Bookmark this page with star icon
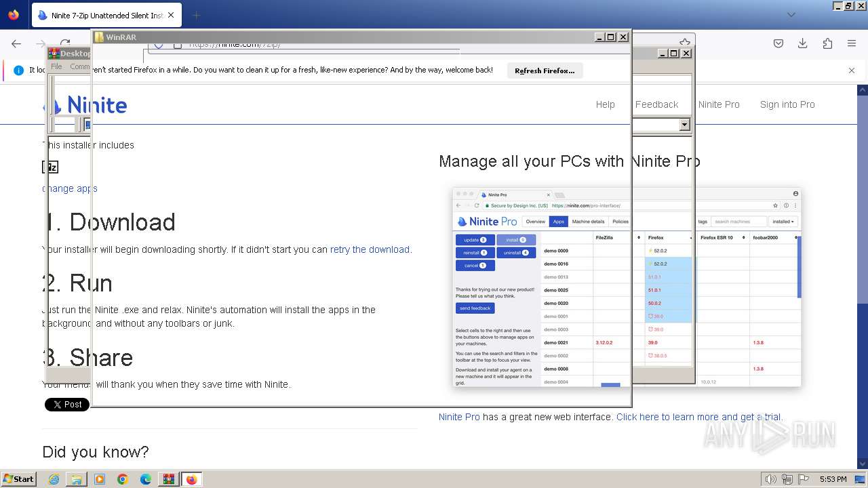This screenshot has height=488, width=868. coord(685,42)
